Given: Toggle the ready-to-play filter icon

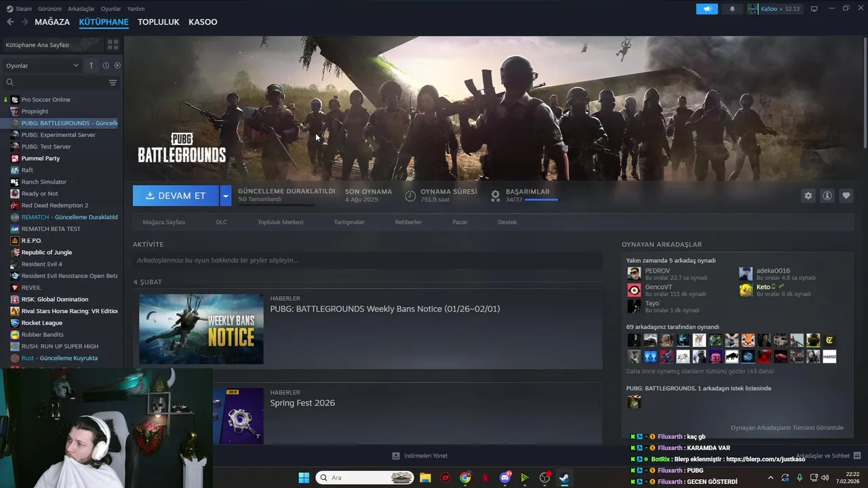Looking at the screenshot, I should 117,66.
